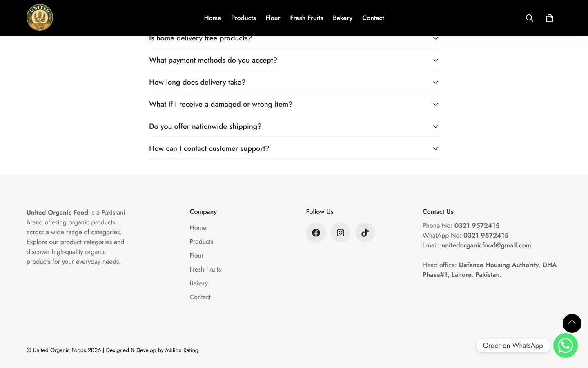Open Bakery in the top navigation

click(343, 18)
